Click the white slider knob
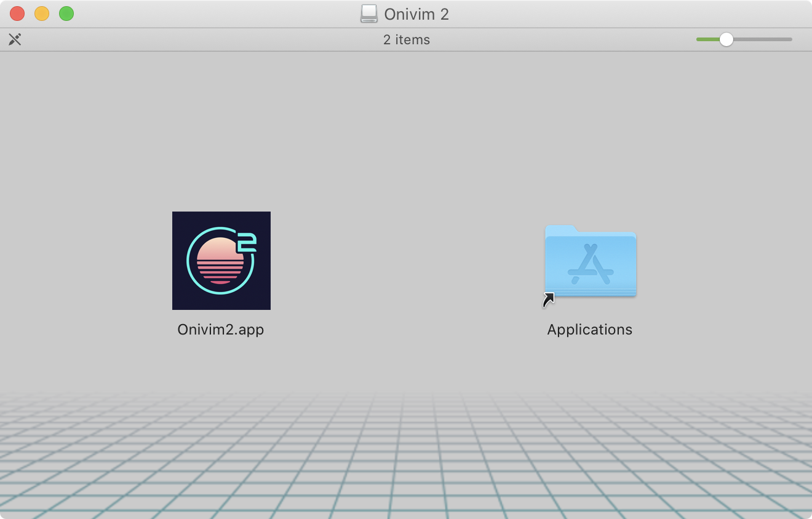812x519 pixels. [727, 39]
